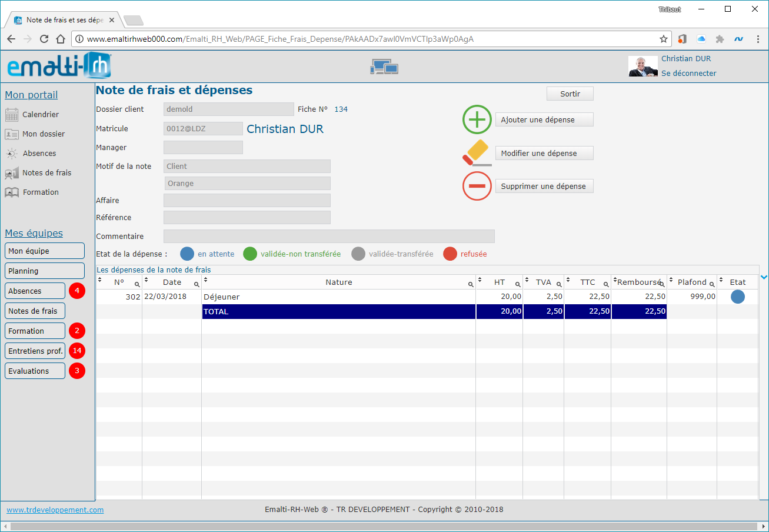Viewport: 769px width, 532px height.
Task: Click the Sortir button
Action: click(570, 94)
